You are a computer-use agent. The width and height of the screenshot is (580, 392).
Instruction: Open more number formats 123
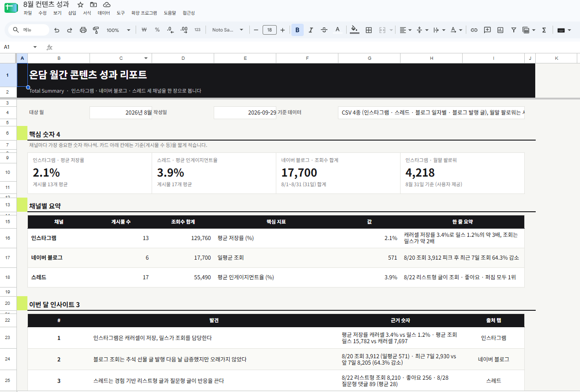click(x=197, y=30)
